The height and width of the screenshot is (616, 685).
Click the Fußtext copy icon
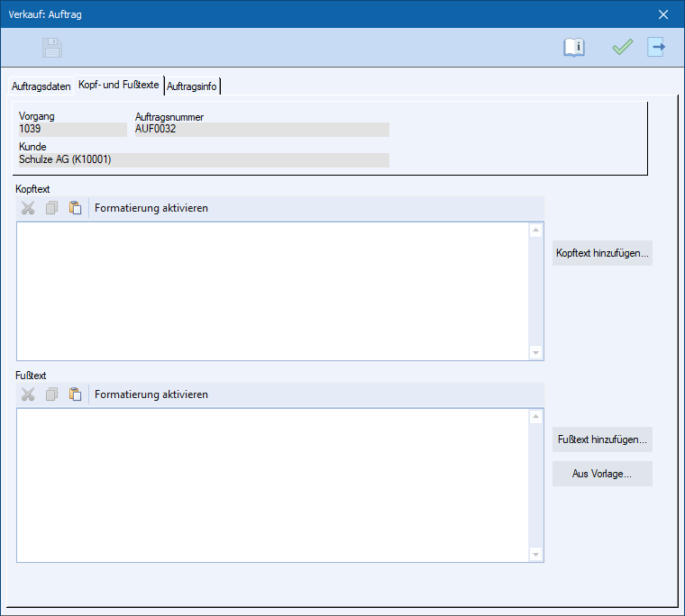51,394
